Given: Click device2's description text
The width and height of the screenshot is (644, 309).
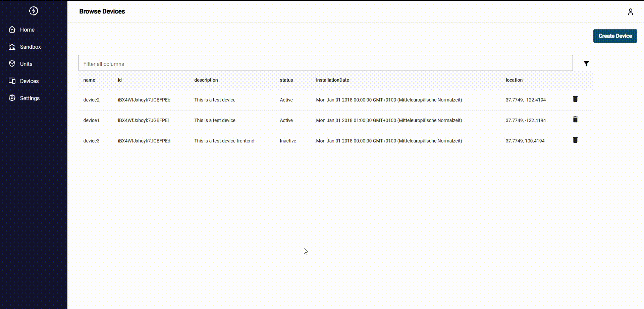Looking at the screenshot, I should pos(215,100).
